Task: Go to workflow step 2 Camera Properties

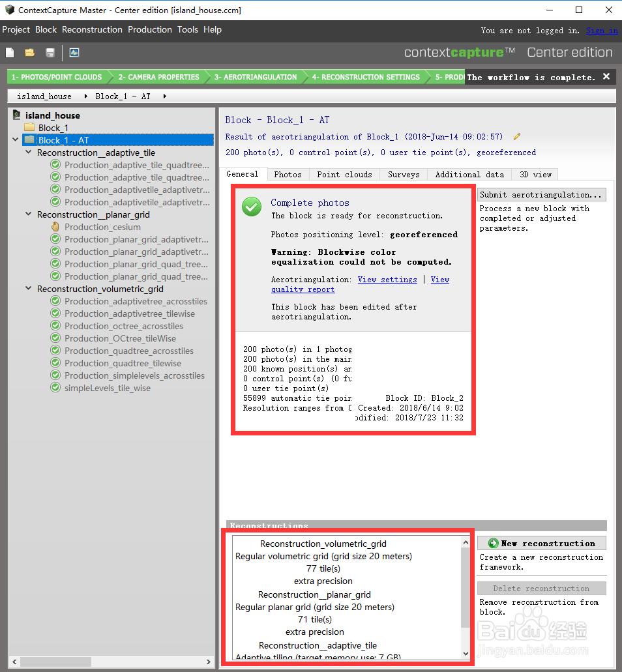Action: tap(158, 77)
